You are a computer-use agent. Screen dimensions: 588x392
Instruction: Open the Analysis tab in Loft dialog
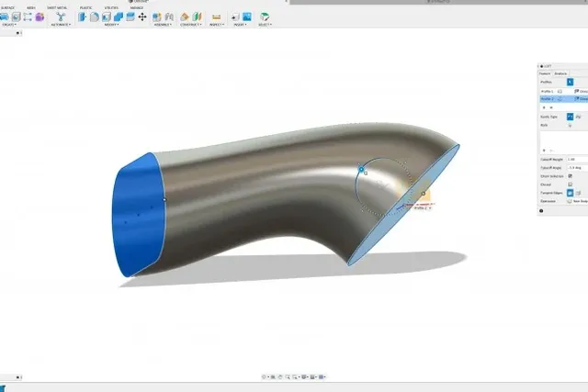560,73
